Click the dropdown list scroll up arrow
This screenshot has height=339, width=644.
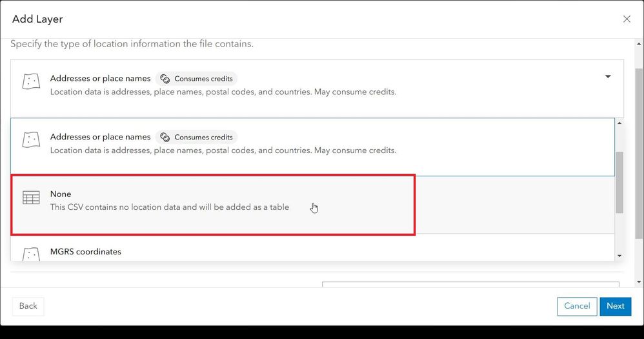click(619, 123)
